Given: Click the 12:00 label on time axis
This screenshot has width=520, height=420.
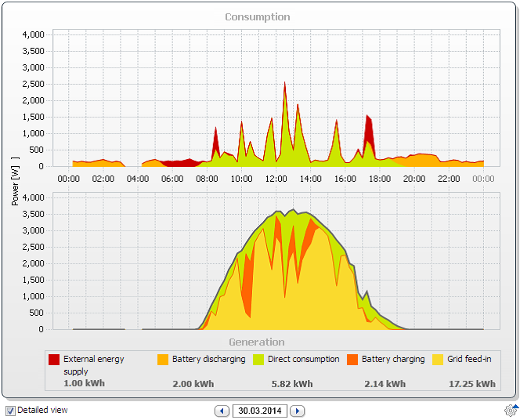Looking at the screenshot, I should (276, 179).
